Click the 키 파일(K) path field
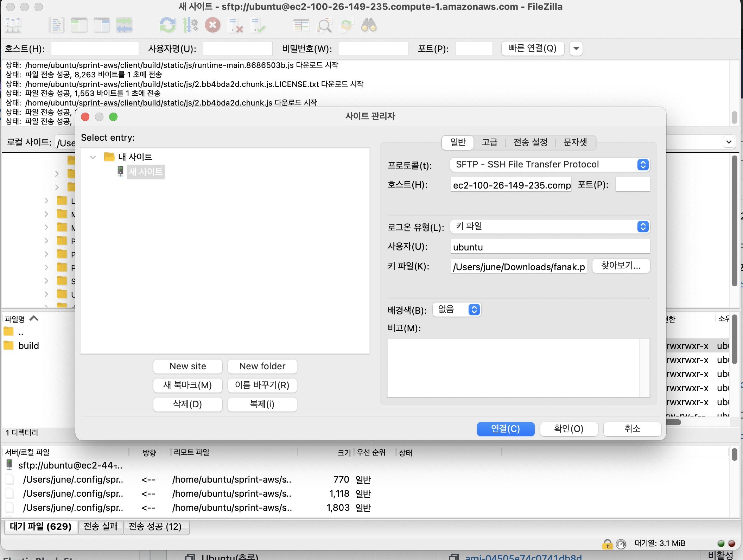The image size is (743, 560). pyautogui.click(x=519, y=266)
